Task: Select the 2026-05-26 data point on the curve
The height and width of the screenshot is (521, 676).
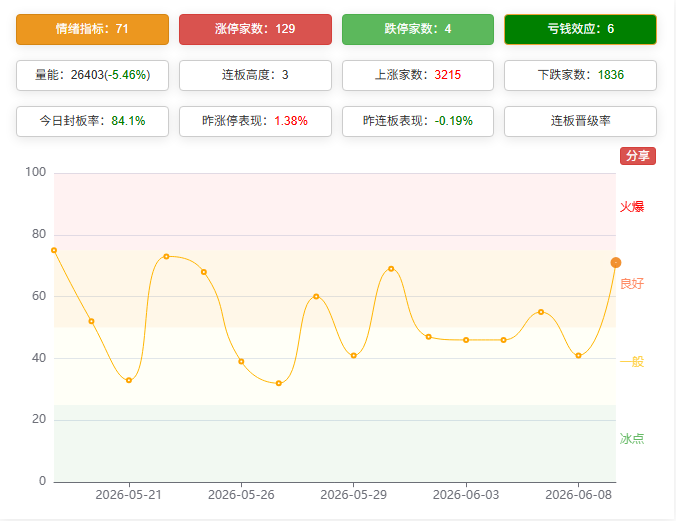Action: 241,361
